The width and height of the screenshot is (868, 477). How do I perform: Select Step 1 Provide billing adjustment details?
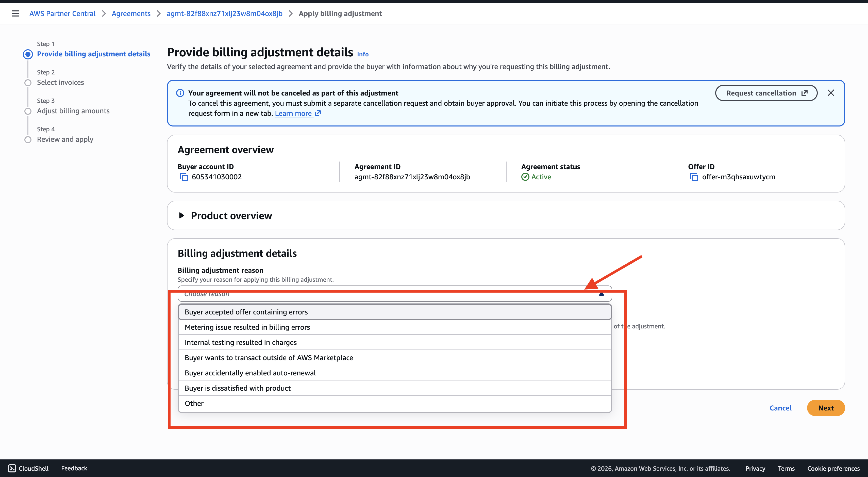(x=94, y=54)
